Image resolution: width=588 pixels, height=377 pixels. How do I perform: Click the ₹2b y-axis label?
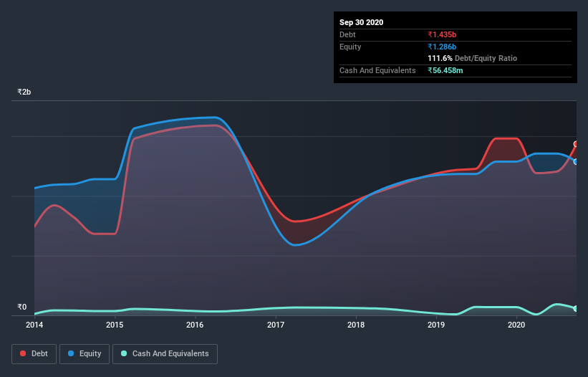click(x=24, y=92)
